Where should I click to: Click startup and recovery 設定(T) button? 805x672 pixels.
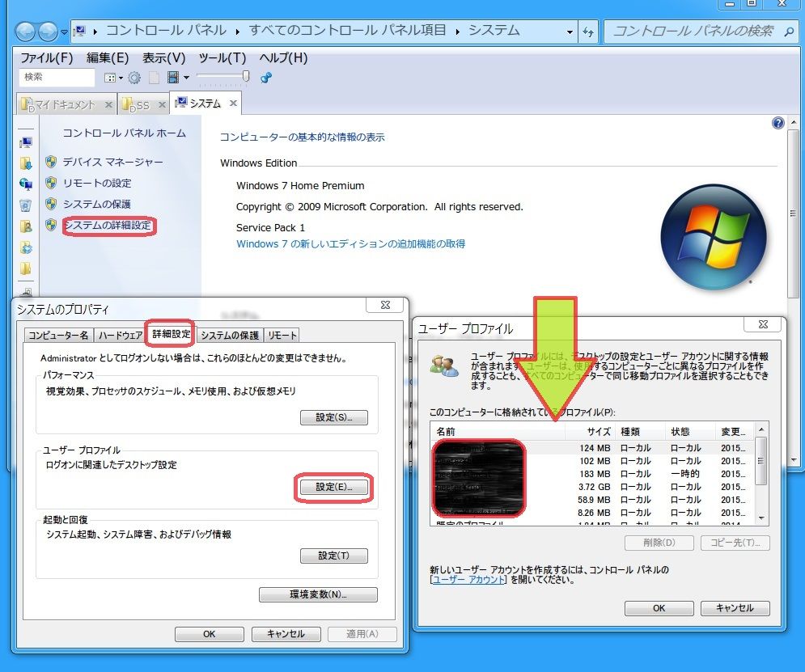click(x=333, y=556)
